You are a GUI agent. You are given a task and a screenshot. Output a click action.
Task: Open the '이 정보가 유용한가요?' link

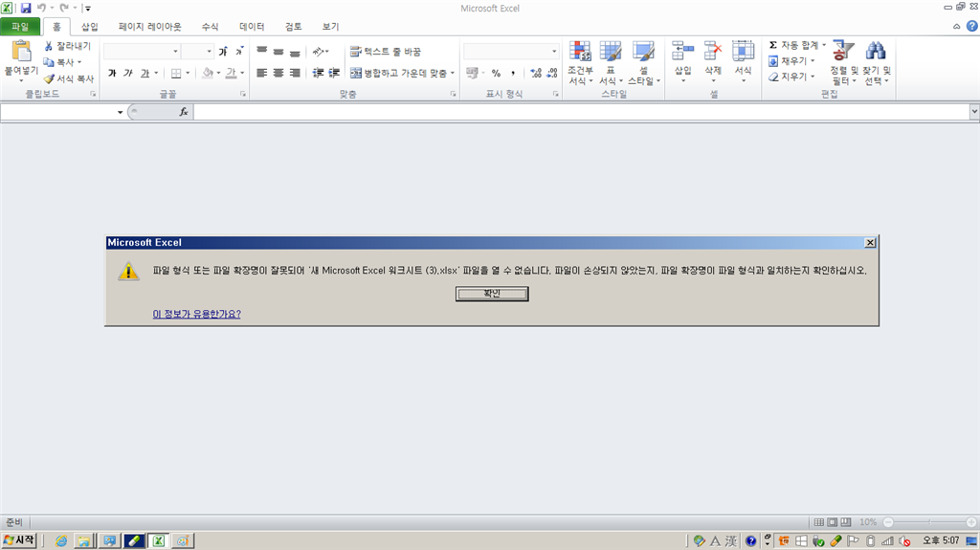coord(197,314)
